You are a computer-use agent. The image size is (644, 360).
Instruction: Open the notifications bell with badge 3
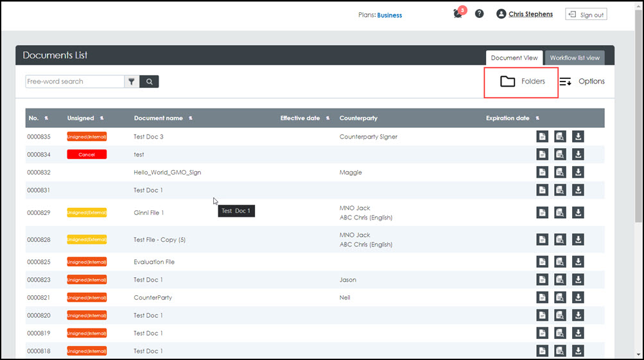pyautogui.click(x=458, y=13)
